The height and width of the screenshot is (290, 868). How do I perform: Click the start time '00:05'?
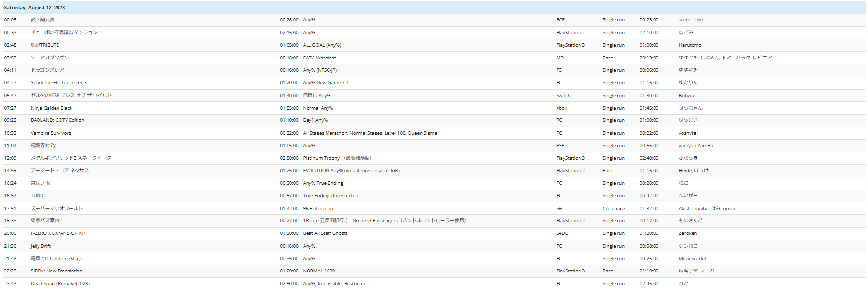pyautogui.click(x=10, y=20)
